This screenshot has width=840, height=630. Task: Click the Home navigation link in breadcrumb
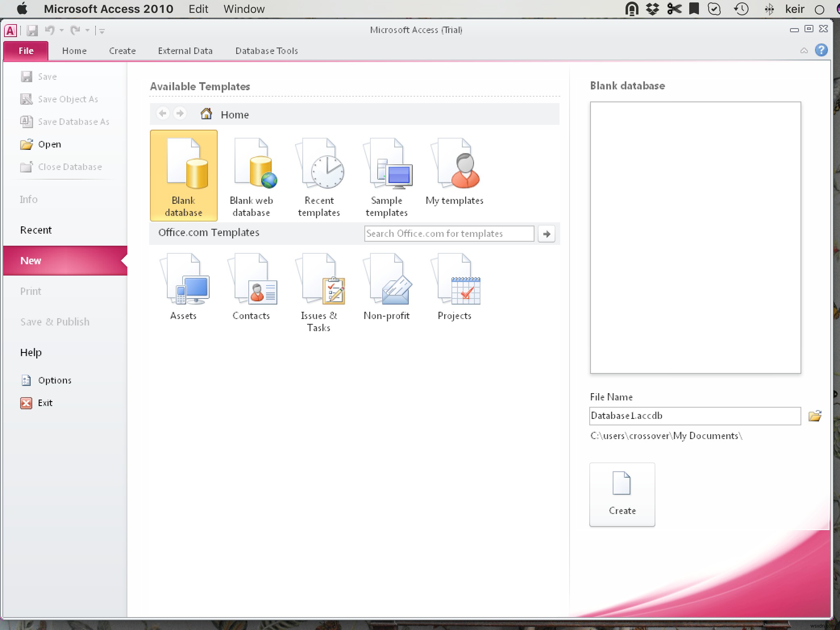(234, 114)
